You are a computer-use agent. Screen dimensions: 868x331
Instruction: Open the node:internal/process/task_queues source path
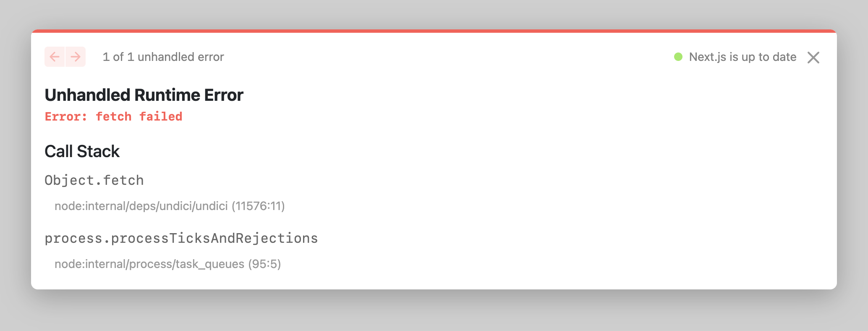149,264
